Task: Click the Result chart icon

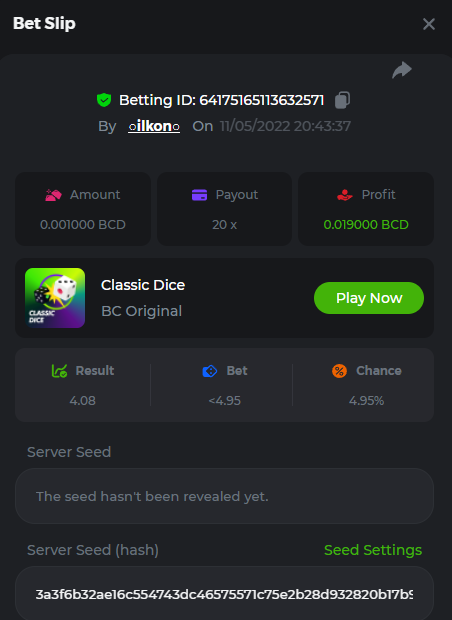Action: (59, 371)
